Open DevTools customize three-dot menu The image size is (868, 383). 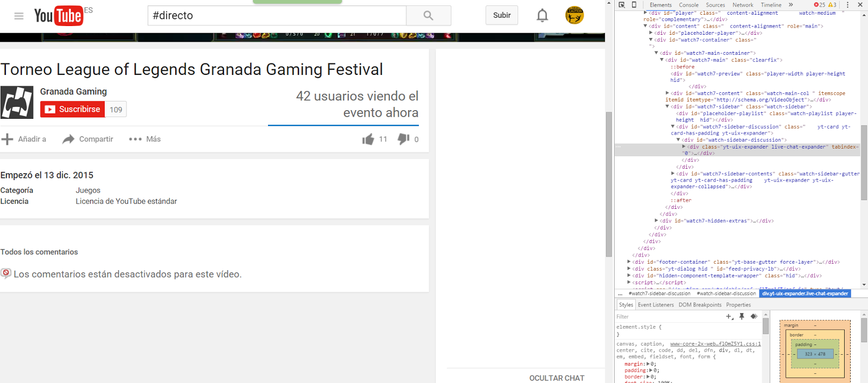click(847, 5)
